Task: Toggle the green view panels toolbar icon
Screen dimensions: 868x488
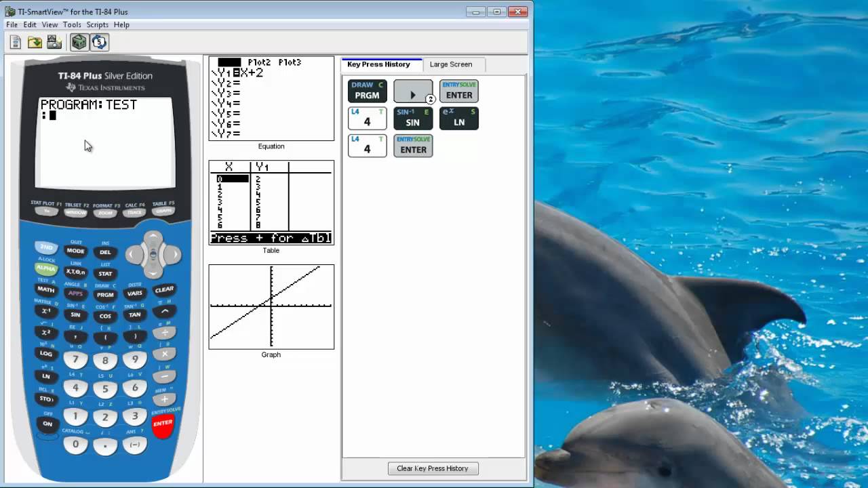Action: 79,43
